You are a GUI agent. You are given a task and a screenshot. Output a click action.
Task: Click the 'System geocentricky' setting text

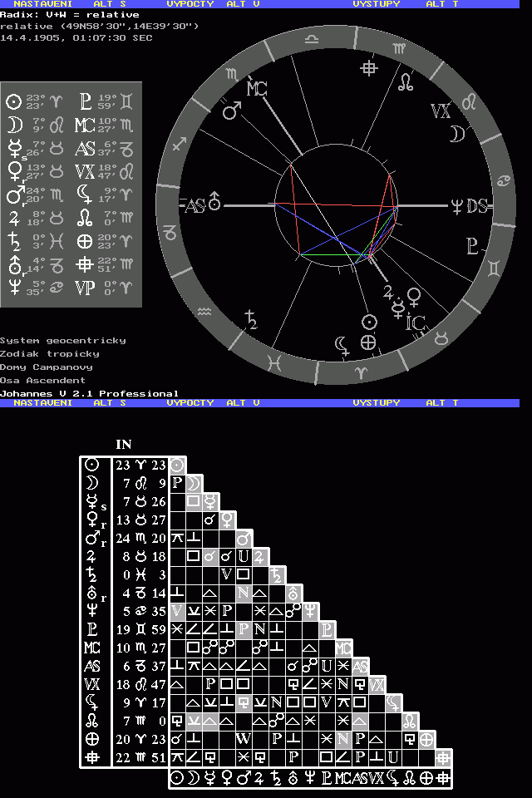coord(63,340)
